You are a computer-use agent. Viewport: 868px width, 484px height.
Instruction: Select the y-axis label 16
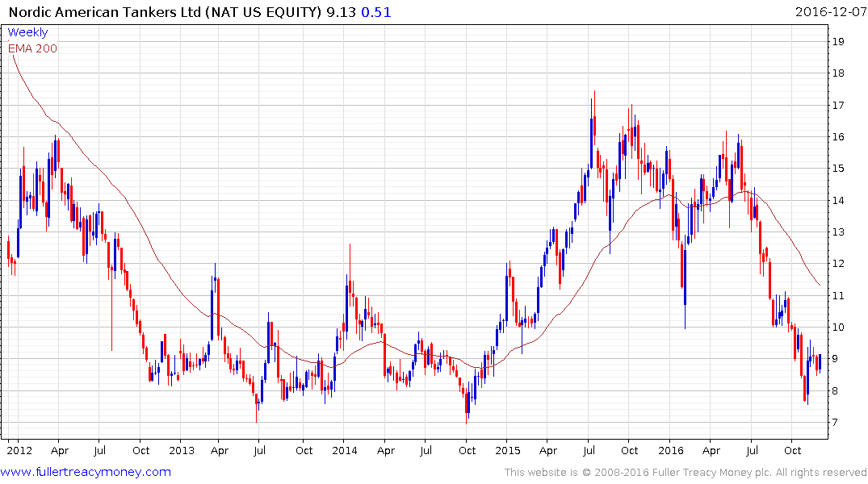click(x=837, y=136)
